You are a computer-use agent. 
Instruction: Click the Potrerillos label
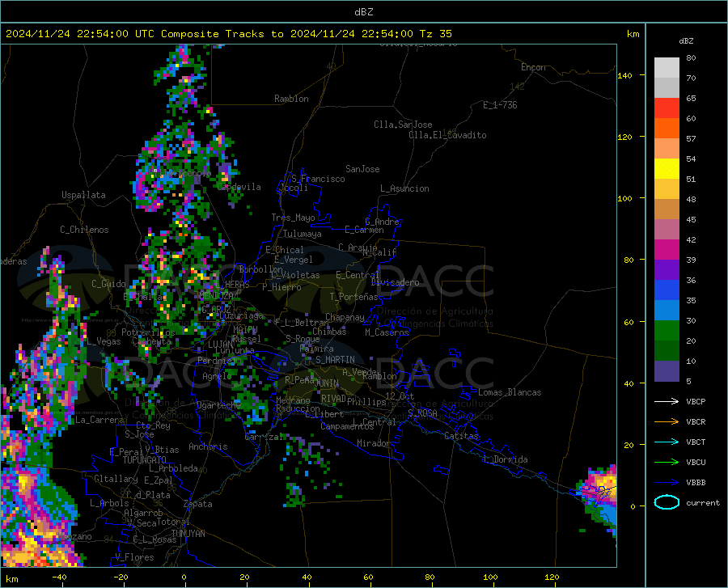(x=148, y=332)
